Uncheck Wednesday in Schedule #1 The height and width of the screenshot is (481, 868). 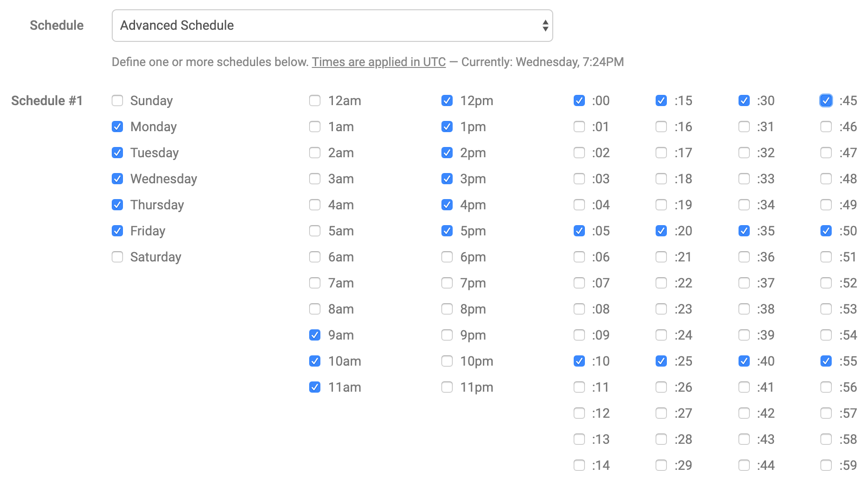click(117, 179)
